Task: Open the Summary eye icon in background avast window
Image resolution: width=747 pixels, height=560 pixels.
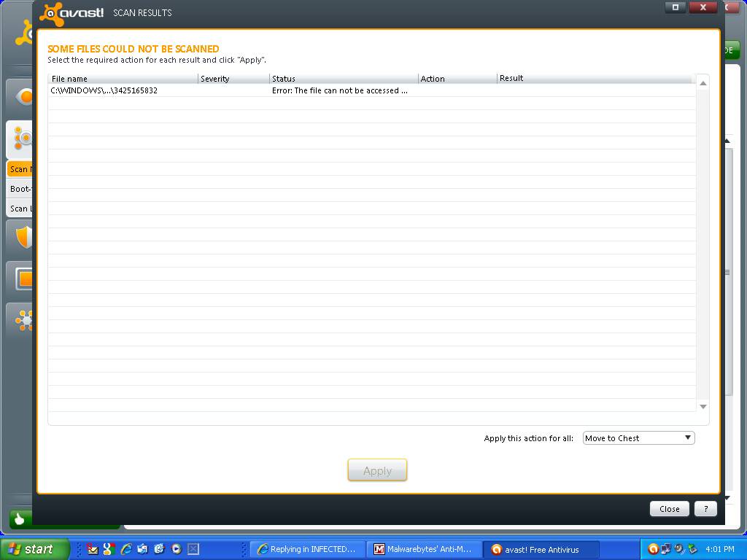Action: 24,97
